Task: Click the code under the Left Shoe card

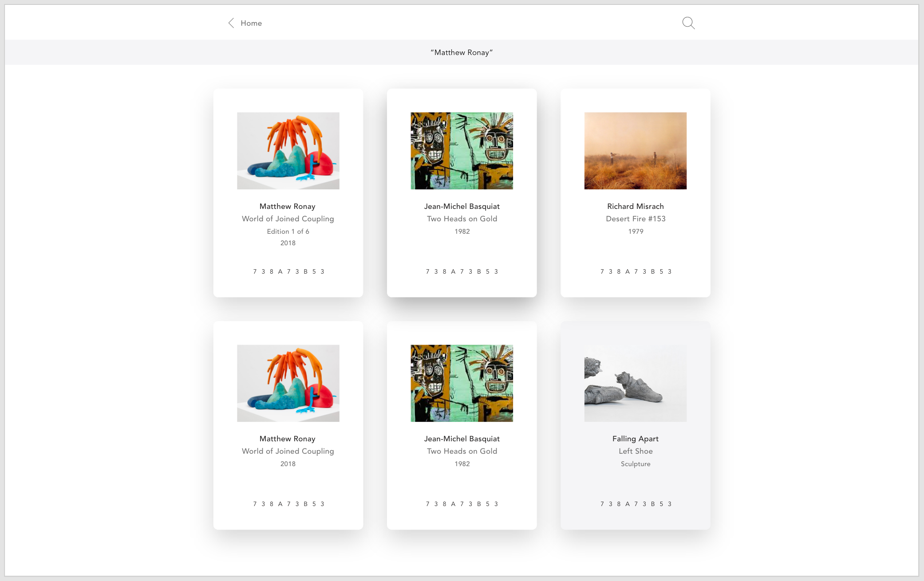Action: (x=635, y=504)
